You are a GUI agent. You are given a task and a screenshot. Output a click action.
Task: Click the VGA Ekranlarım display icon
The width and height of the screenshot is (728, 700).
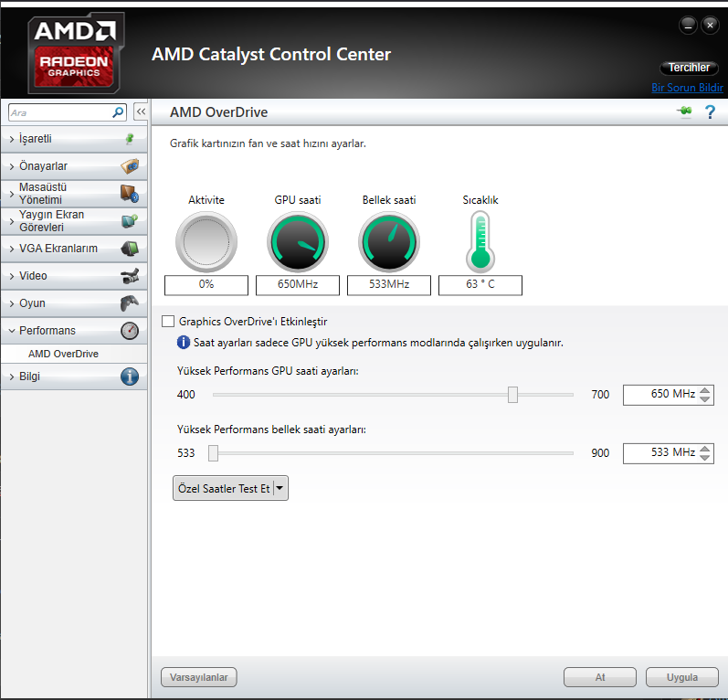click(x=130, y=249)
